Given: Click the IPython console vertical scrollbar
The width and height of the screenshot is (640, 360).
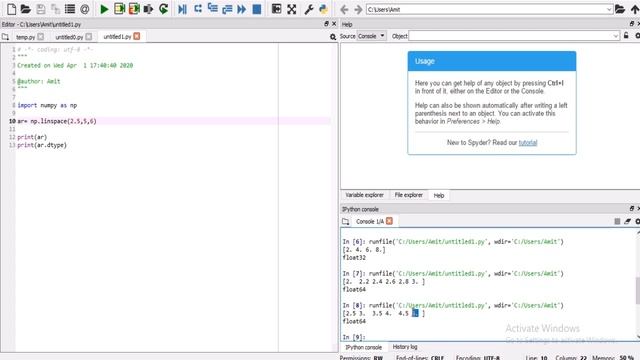Looking at the screenshot, I should tap(638, 290).
